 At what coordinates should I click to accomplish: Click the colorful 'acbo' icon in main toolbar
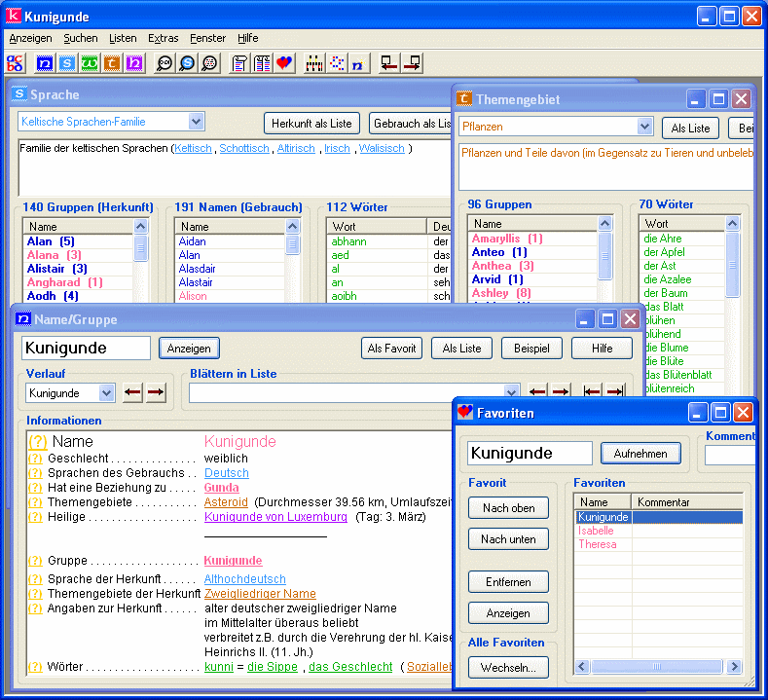pyautogui.click(x=15, y=64)
